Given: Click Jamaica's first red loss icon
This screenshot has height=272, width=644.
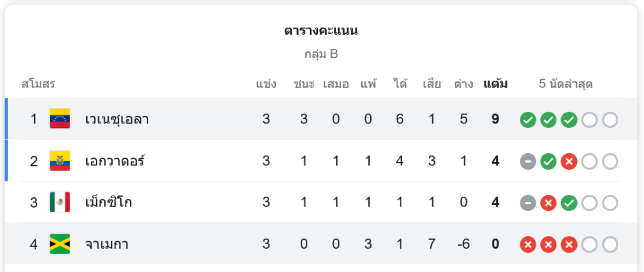Looking at the screenshot, I should tap(528, 245).
